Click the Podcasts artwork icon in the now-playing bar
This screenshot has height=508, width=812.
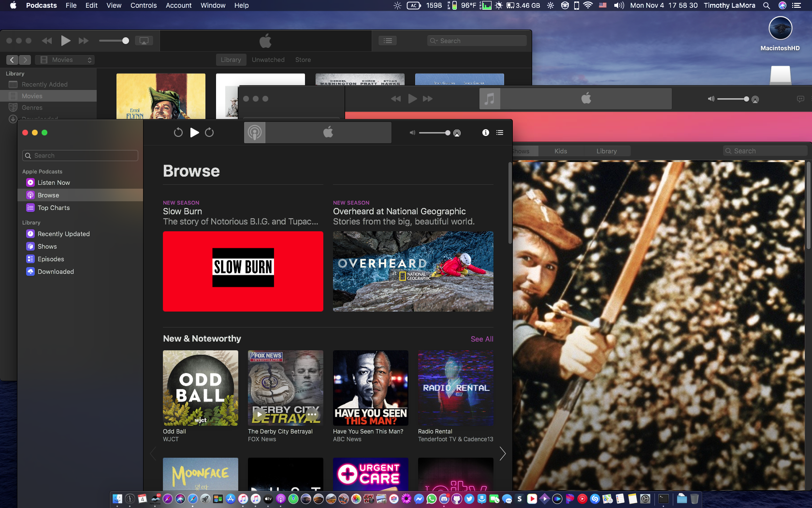click(255, 133)
